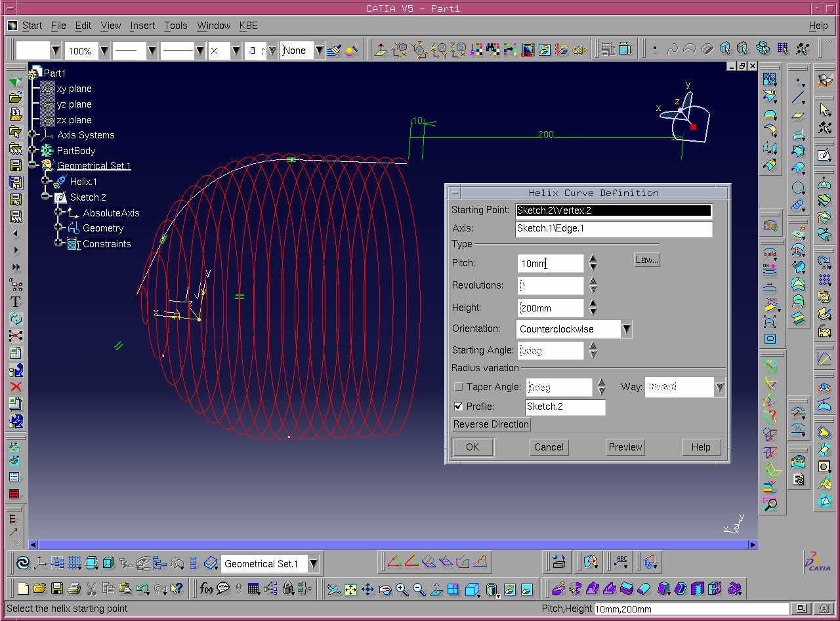
Task: Click the status bar Pitch,Height input field
Action: tap(691, 609)
